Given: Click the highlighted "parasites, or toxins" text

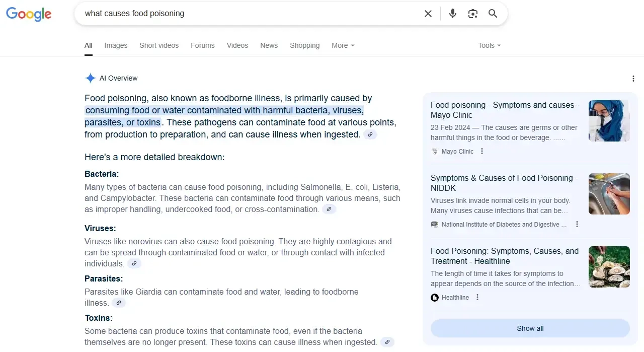Looking at the screenshot, I should (123, 122).
